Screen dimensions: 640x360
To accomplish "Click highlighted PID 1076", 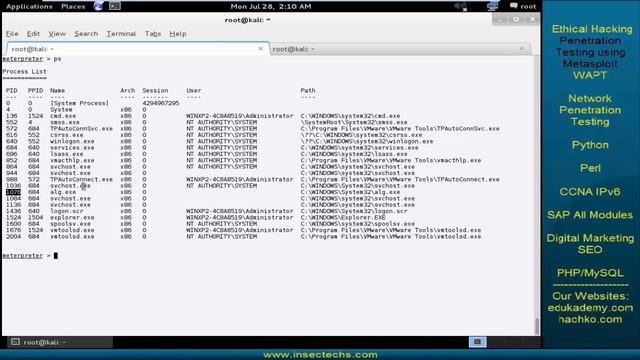I will [13, 192].
